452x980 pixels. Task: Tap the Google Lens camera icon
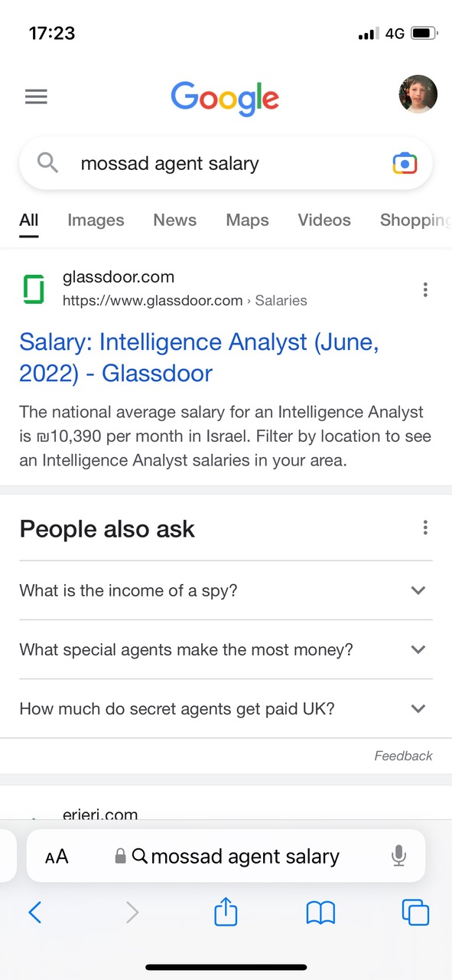405,163
